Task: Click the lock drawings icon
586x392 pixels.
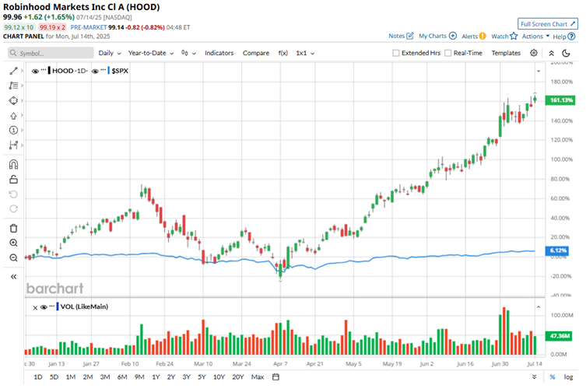Action: 13,180
